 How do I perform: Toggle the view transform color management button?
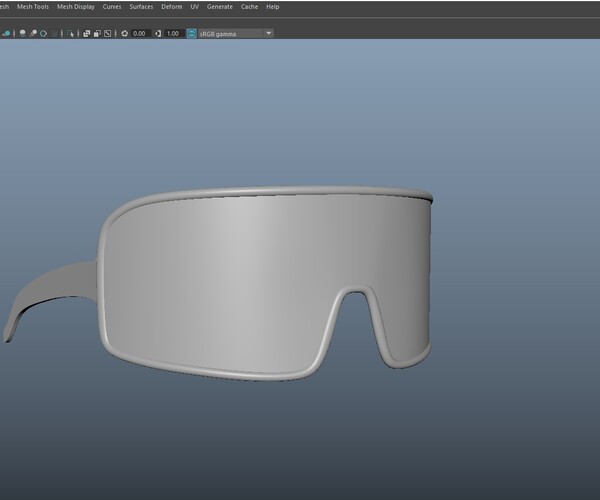click(x=192, y=34)
